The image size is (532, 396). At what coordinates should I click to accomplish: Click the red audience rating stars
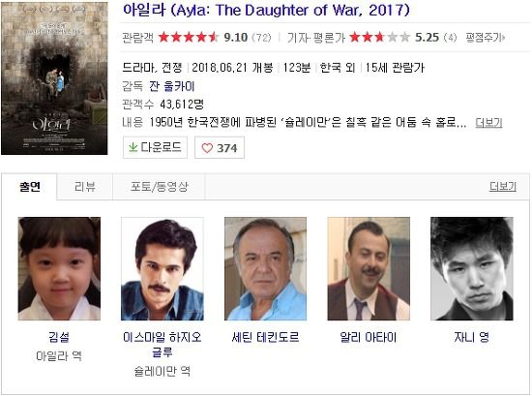click(189, 37)
